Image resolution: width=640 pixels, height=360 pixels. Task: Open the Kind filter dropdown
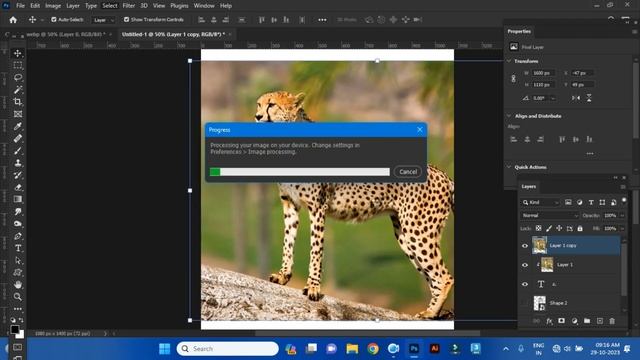[540, 202]
